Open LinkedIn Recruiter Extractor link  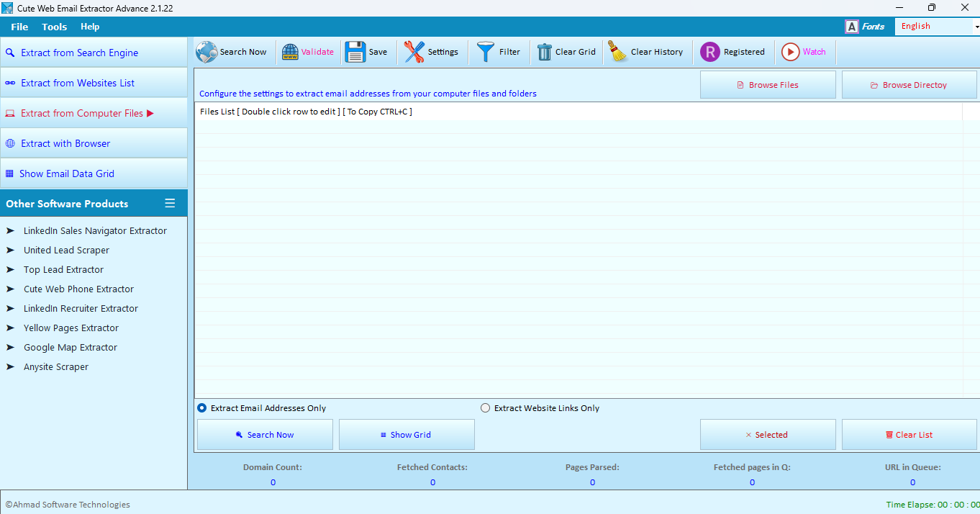point(81,308)
